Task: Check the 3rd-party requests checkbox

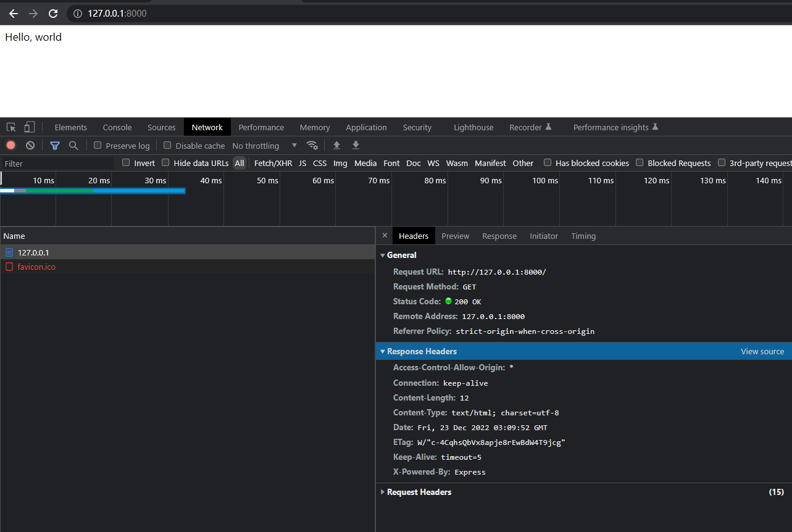Action: tap(722, 163)
